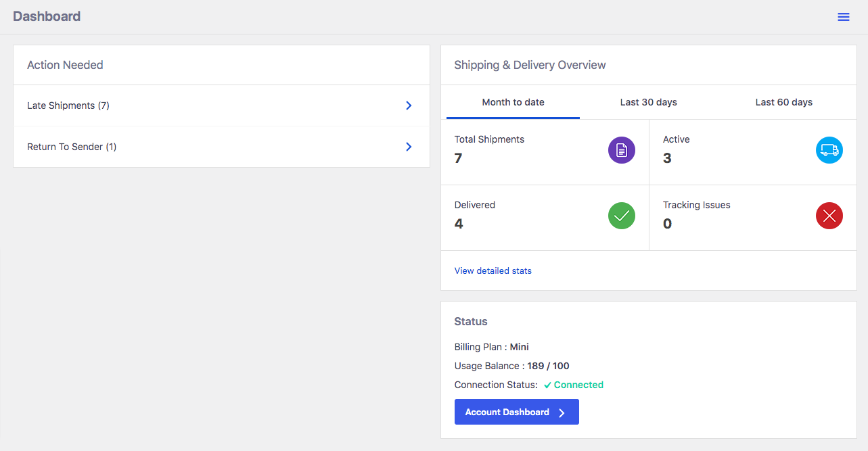Screen dimensions: 868x451
Task: Click the arrow inside Account Dashboard button
Action: click(x=561, y=412)
